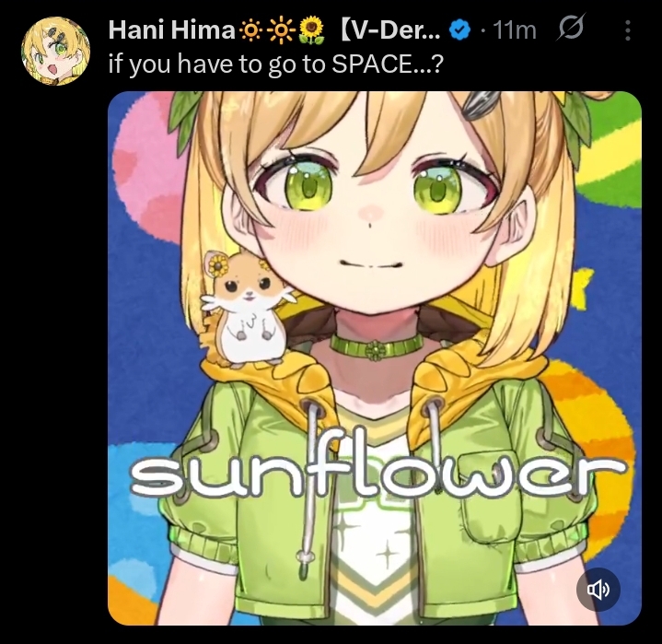Click the blue verified checkmark badge
Viewport: 662px width, 644px height.
click(x=460, y=30)
